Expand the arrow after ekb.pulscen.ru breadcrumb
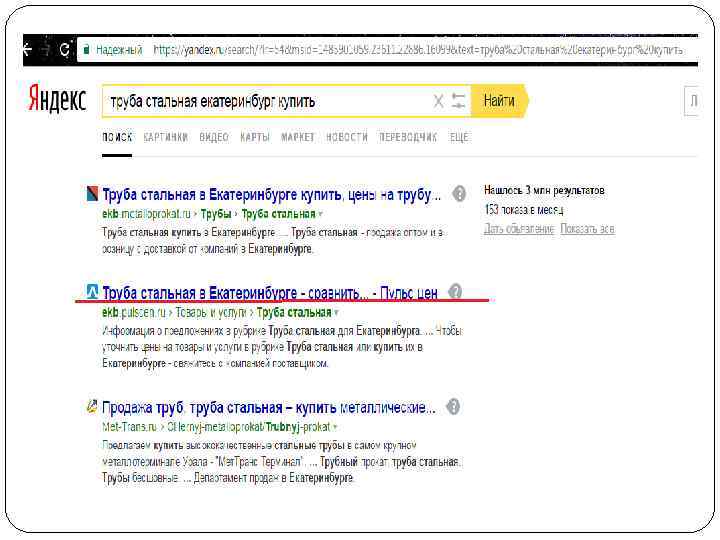Screen dimensions: 720x540 [x=337, y=313]
